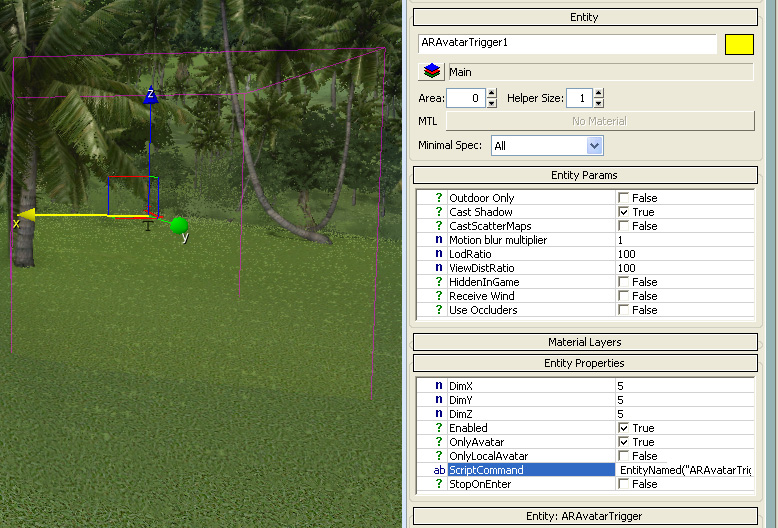778x528 pixels.
Task: Click the ViewDistRatio value 100
Action: tap(685, 268)
